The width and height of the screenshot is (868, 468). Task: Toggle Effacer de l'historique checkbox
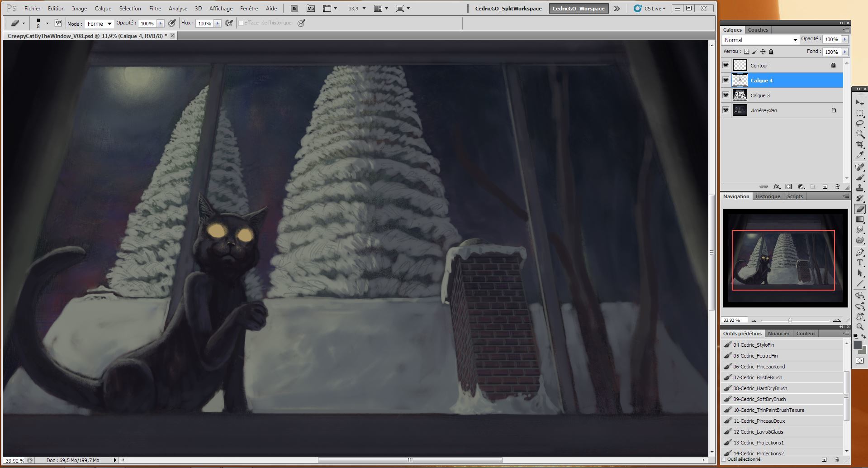[241, 23]
